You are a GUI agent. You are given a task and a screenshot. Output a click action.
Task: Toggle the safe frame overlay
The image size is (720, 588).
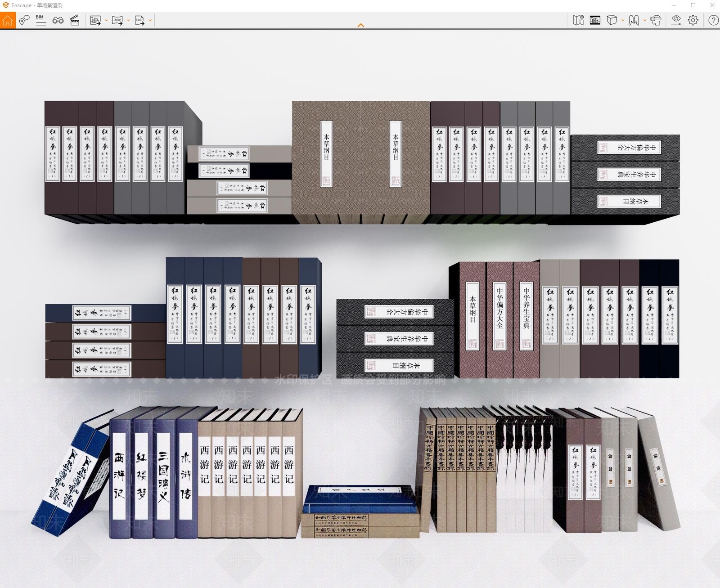click(x=595, y=20)
